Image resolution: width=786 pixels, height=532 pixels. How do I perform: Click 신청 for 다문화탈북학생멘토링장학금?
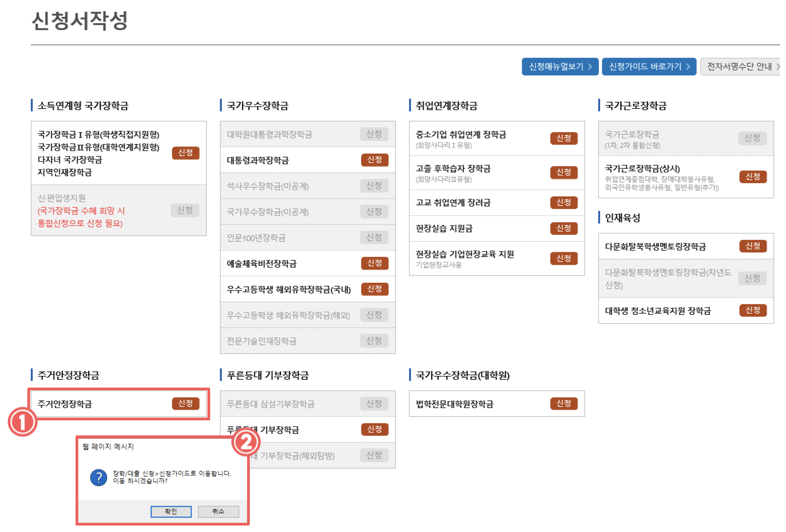tap(753, 246)
